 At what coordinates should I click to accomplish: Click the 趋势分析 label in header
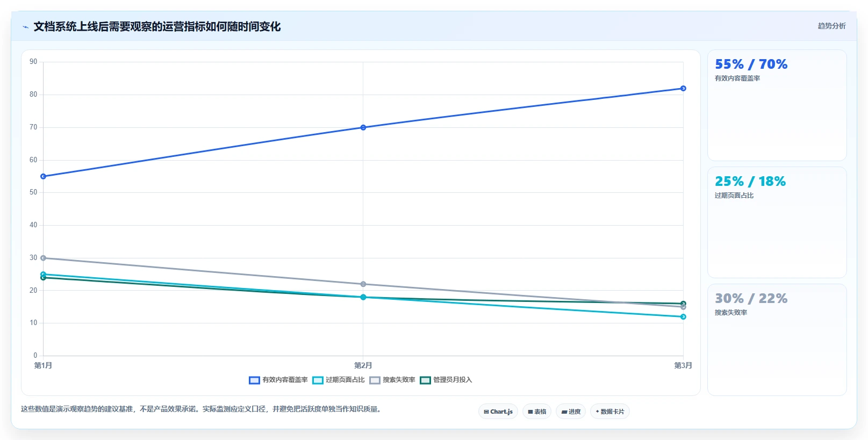pyautogui.click(x=831, y=26)
